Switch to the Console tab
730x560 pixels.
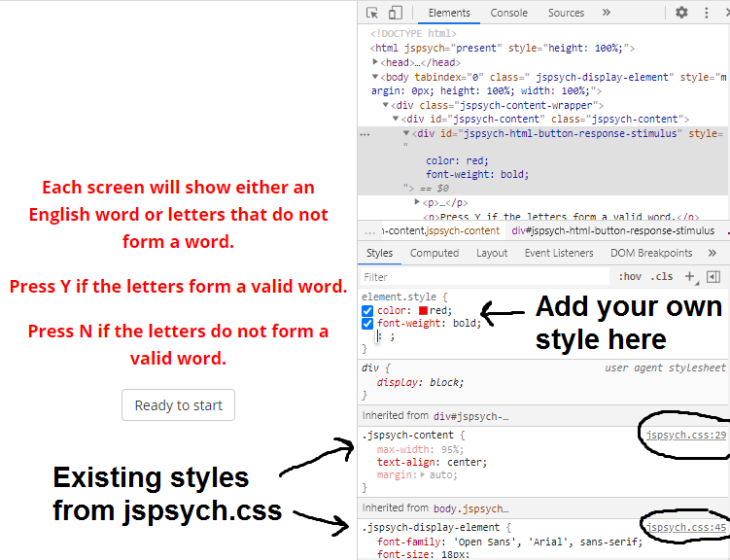point(508,13)
